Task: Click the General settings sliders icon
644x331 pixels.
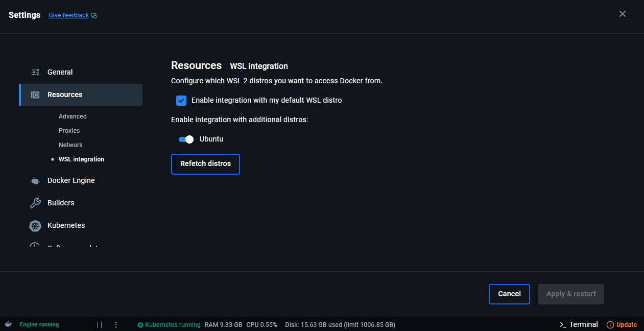Action: coord(35,72)
